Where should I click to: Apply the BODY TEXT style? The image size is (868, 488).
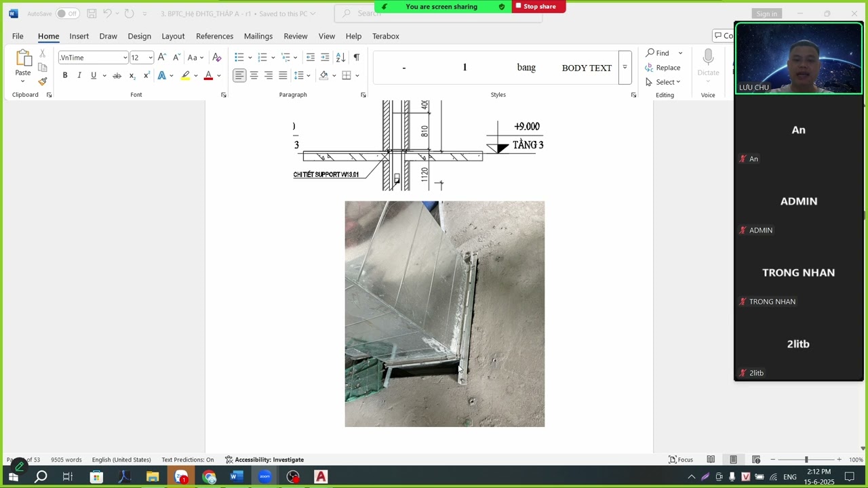tap(587, 68)
